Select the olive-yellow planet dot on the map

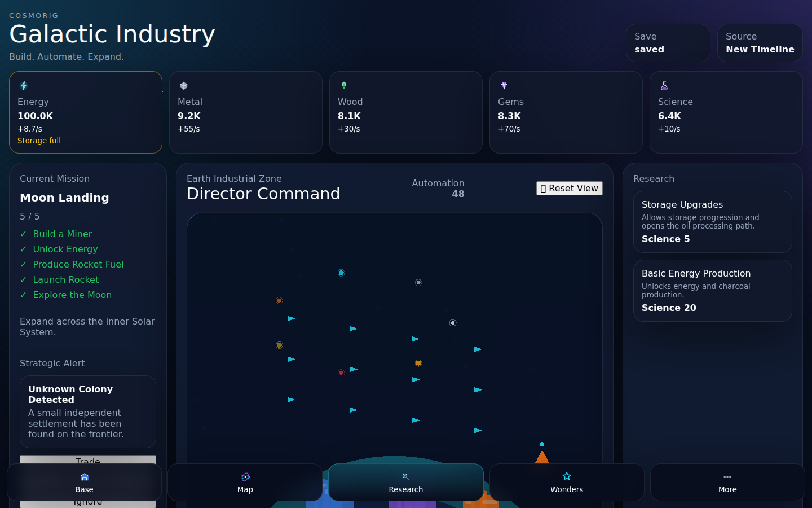[x=279, y=345]
